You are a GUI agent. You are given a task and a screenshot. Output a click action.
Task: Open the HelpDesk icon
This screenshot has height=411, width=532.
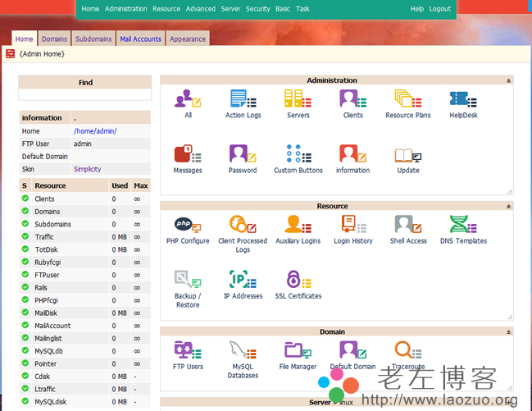point(463,100)
